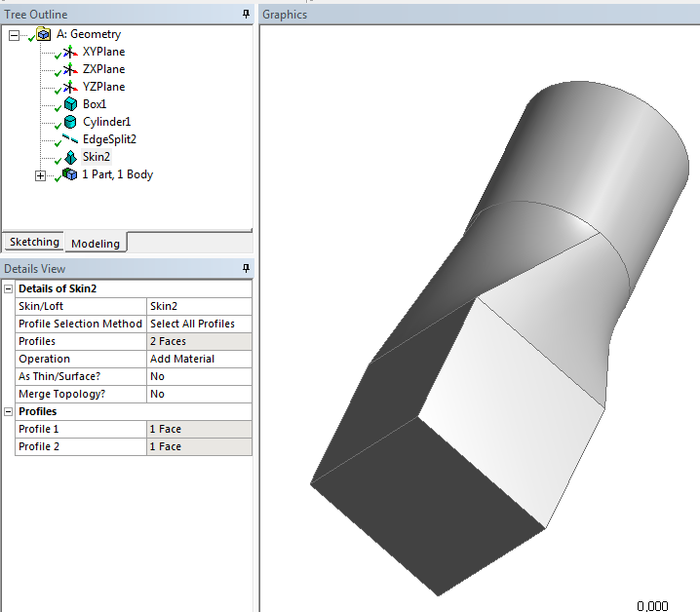
Task: Select XYPlane in the tree
Action: click(x=103, y=52)
